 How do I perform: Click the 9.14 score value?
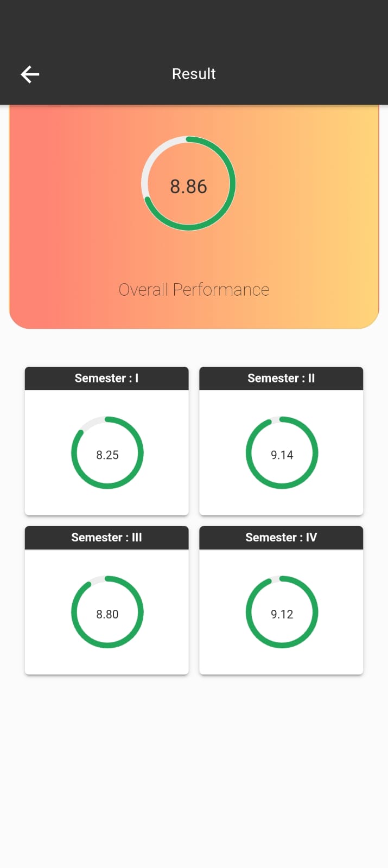click(x=282, y=455)
